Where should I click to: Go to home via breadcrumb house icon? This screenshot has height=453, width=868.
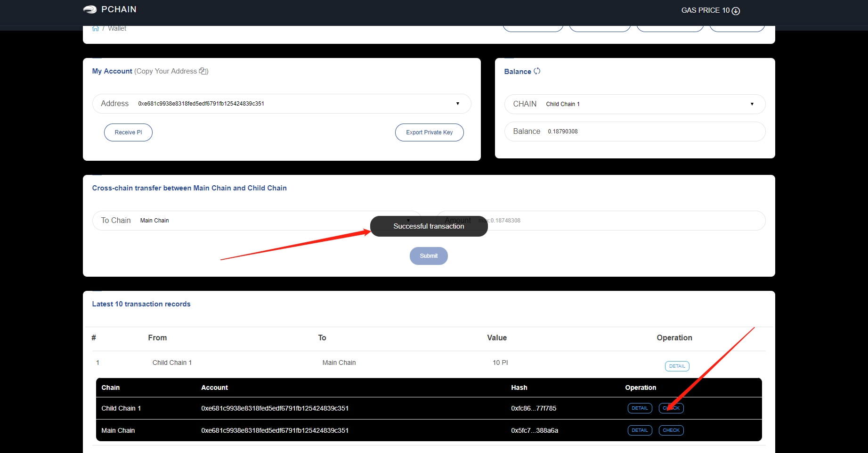tap(96, 29)
